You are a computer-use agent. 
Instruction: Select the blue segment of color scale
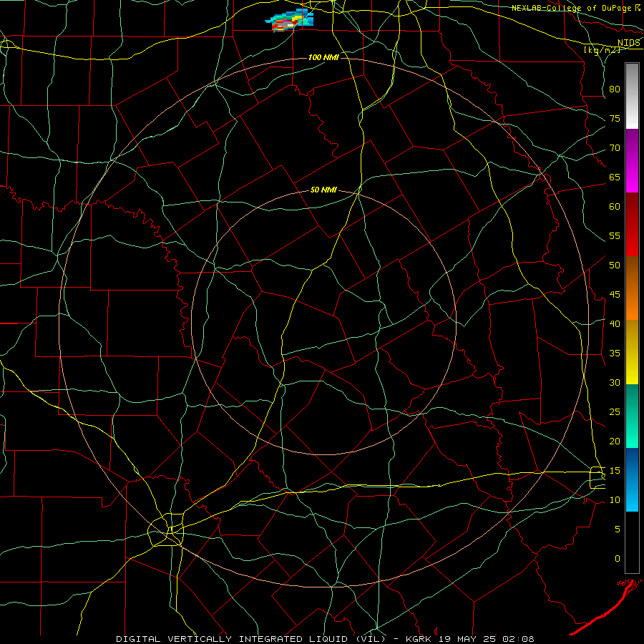tap(632, 479)
